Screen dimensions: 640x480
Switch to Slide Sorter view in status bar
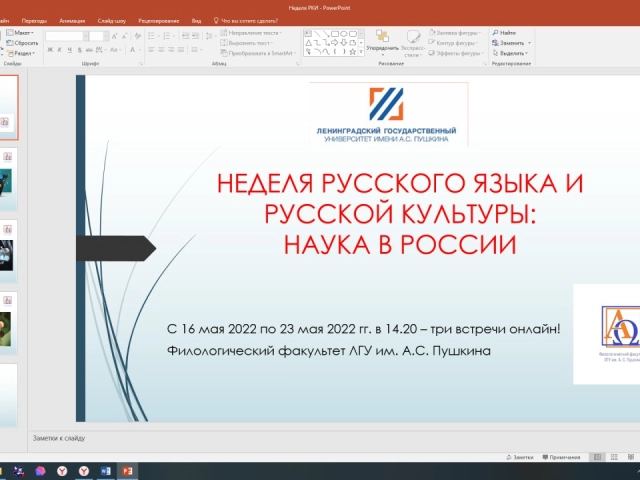coord(614,457)
